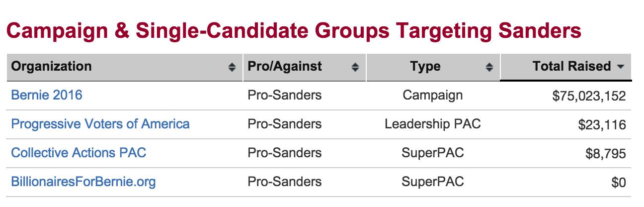
Task: Click Pro-Sanders cell in Bernie 2016 row
Action: 284,95
